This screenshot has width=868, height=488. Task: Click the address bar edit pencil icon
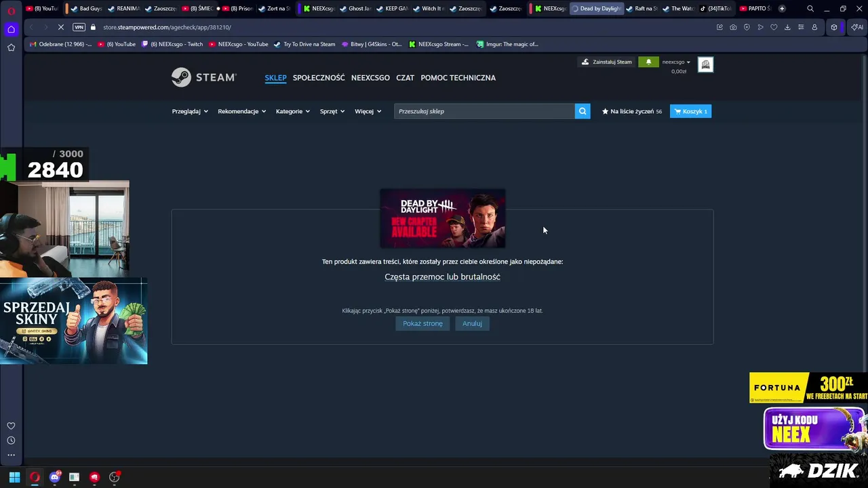click(719, 27)
